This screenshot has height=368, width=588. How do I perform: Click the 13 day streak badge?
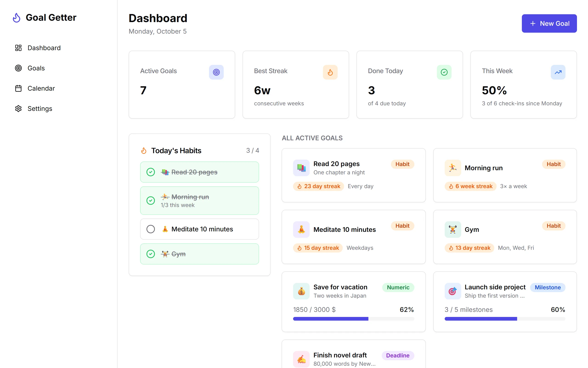click(469, 248)
